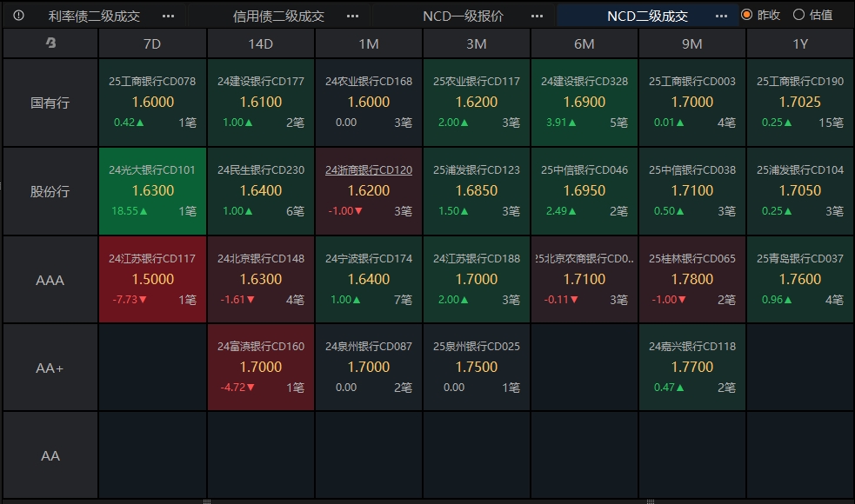
Task: Click the 24江苏银行CD188 cell
Action: 477,280
